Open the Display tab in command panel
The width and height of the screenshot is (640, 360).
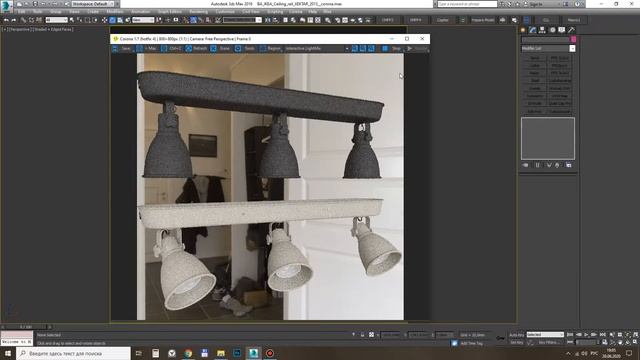[x=562, y=30]
